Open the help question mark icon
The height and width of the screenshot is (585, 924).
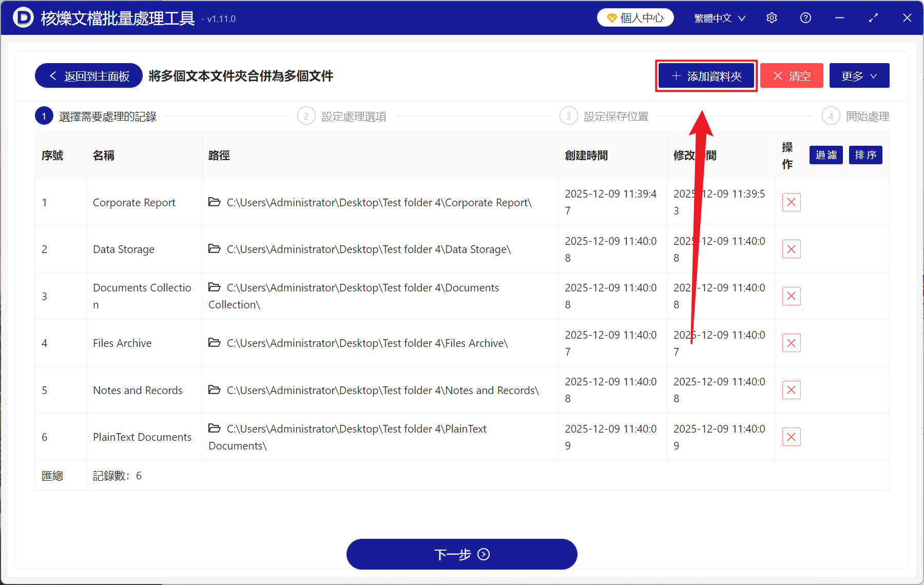805,17
